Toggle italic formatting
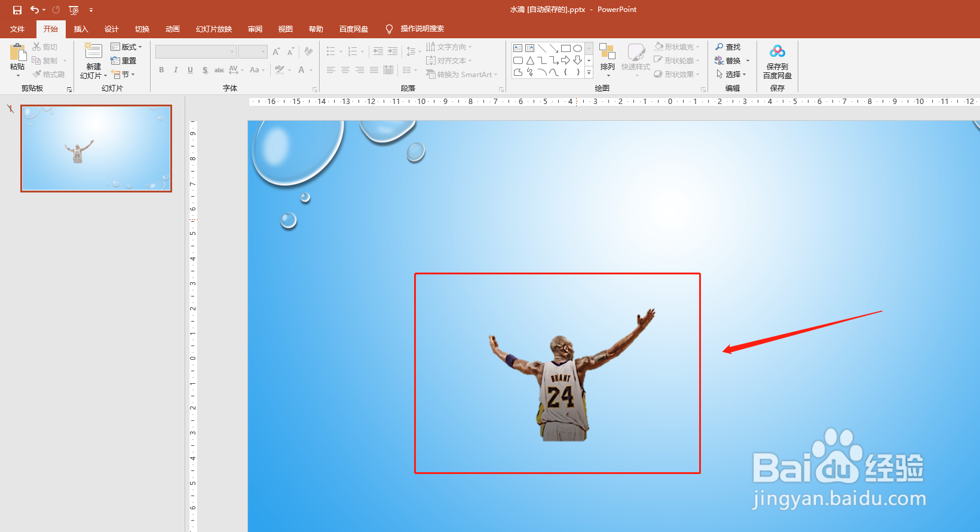 point(176,70)
